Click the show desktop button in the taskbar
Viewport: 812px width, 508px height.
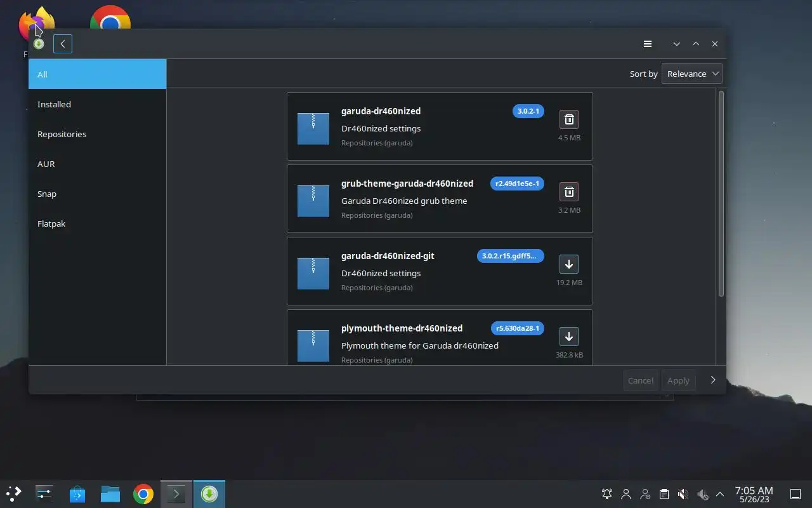click(x=795, y=494)
